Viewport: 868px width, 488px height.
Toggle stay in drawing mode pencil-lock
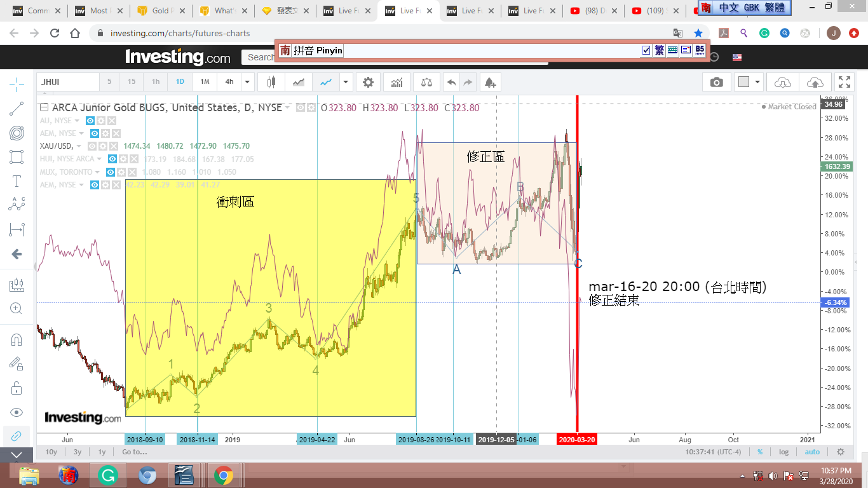17,363
